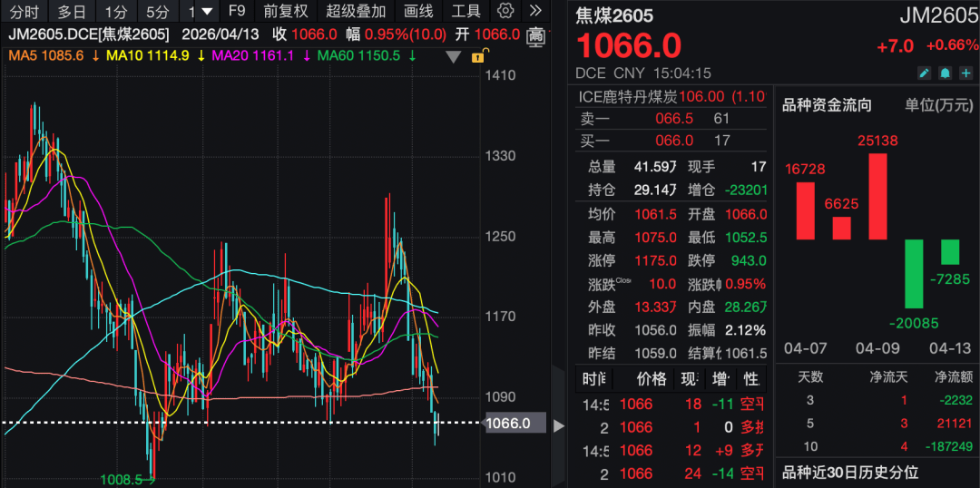Screen dimensions: 980x488
Task: Click the right arrow beside 1066.0 price tag
Action: (559, 425)
